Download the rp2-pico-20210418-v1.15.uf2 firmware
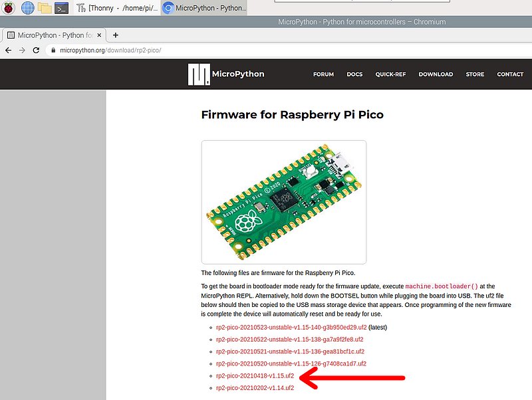This screenshot has height=400, width=532. pos(255,376)
